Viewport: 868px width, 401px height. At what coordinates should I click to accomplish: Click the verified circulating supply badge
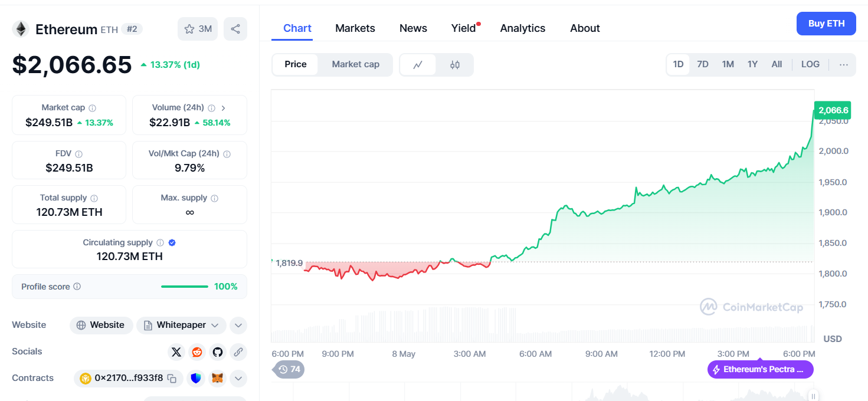[x=172, y=242]
